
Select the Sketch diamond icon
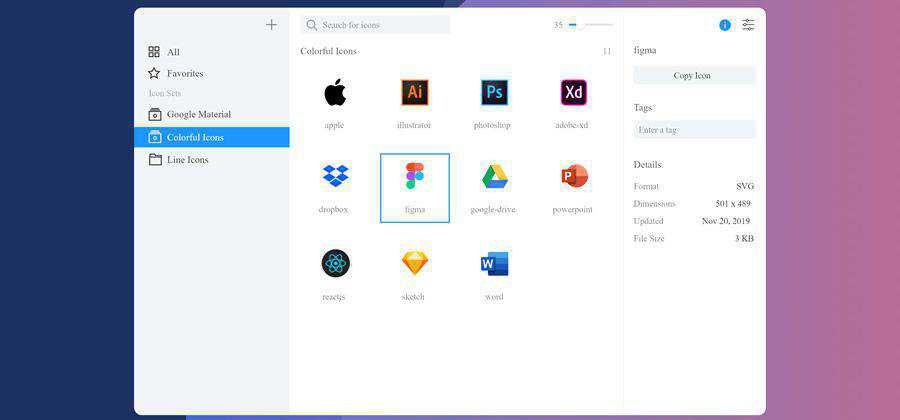click(414, 263)
